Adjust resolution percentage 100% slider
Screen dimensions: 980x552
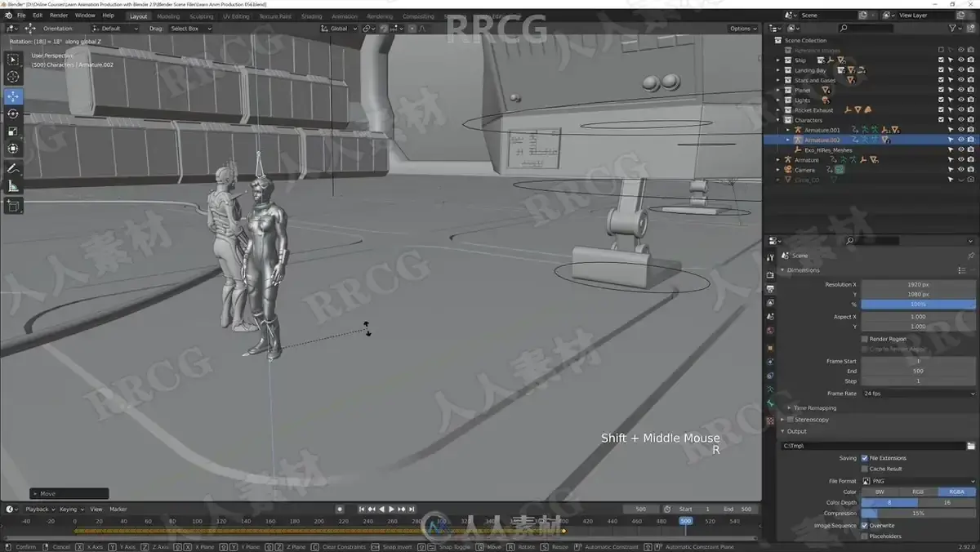[918, 304]
